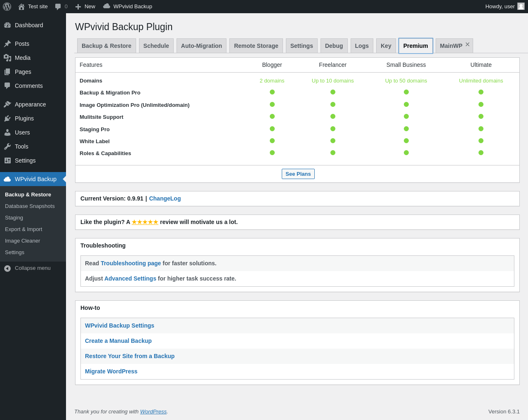The height and width of the screenshot is (420, 528).
Task: Open WPvivid Backup cloud in admin bar
Action: coord(106,6)
